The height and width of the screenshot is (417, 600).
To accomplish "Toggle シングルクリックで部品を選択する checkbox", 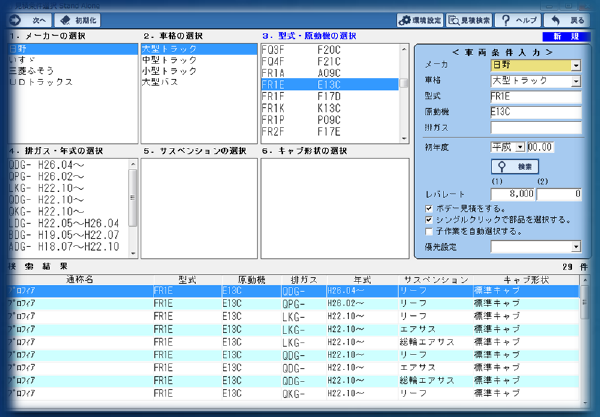I will pyautogui.click(x=429, y=220).
